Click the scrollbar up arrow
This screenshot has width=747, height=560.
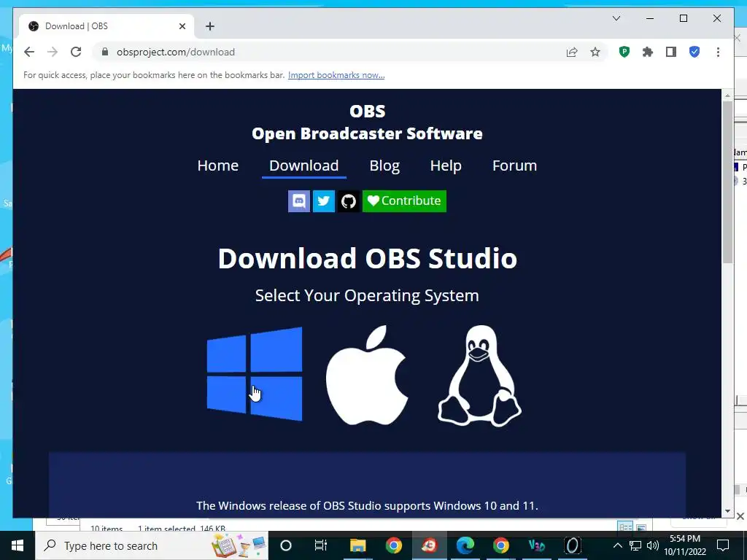(x=727, y=96)
